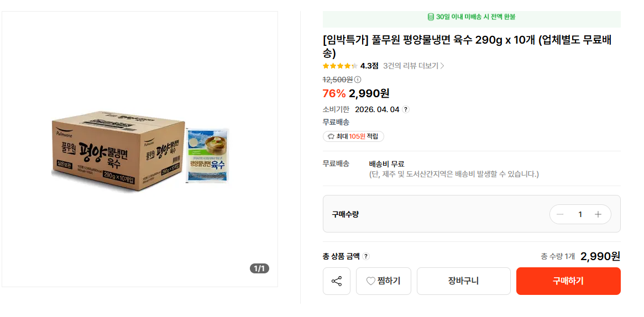Click the 1/1 image counter badge
Viewport: 644px width, 317px height.
click(259, 268)
